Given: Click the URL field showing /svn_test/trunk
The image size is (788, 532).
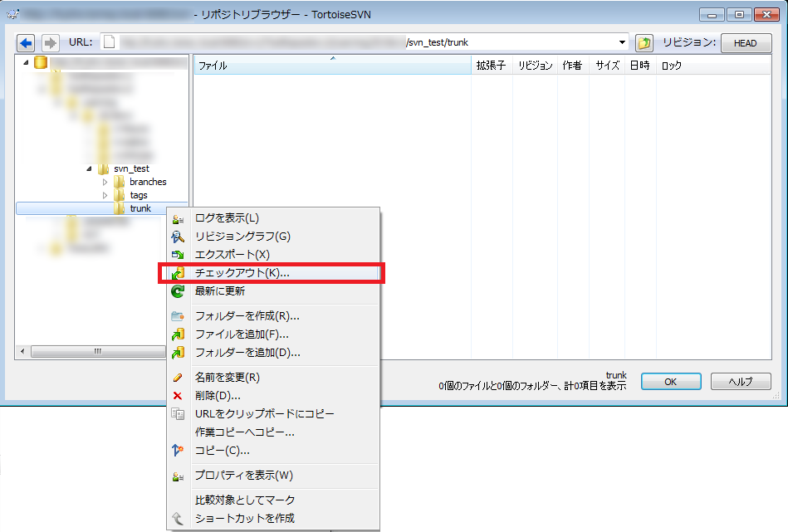Looking at the screenshot, I should point(365,42).
